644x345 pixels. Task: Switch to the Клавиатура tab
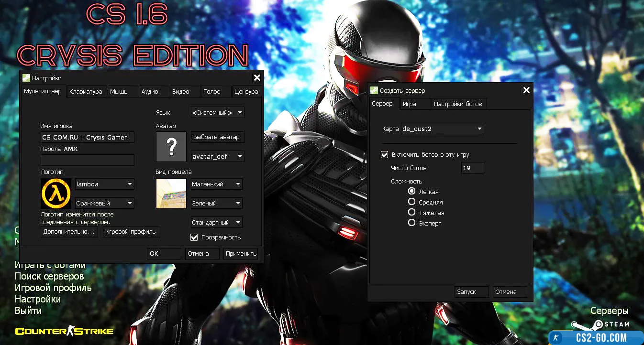tap(86, 91)
